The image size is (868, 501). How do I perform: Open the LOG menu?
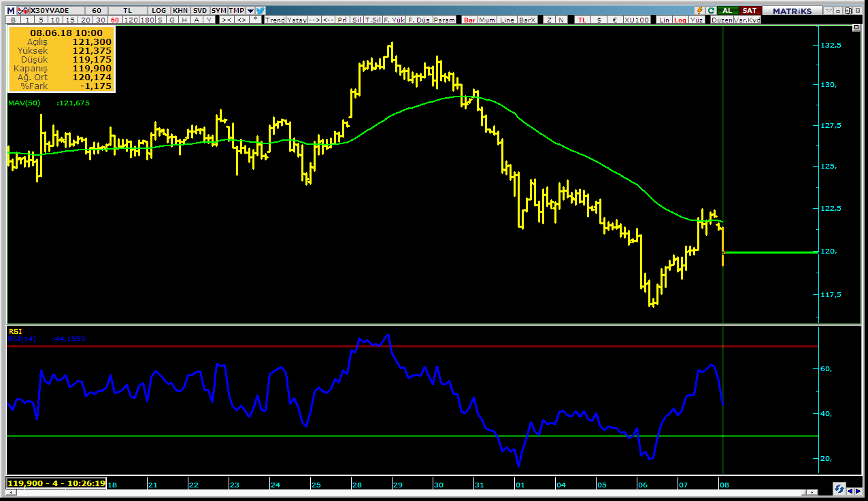tap(159, 11)
